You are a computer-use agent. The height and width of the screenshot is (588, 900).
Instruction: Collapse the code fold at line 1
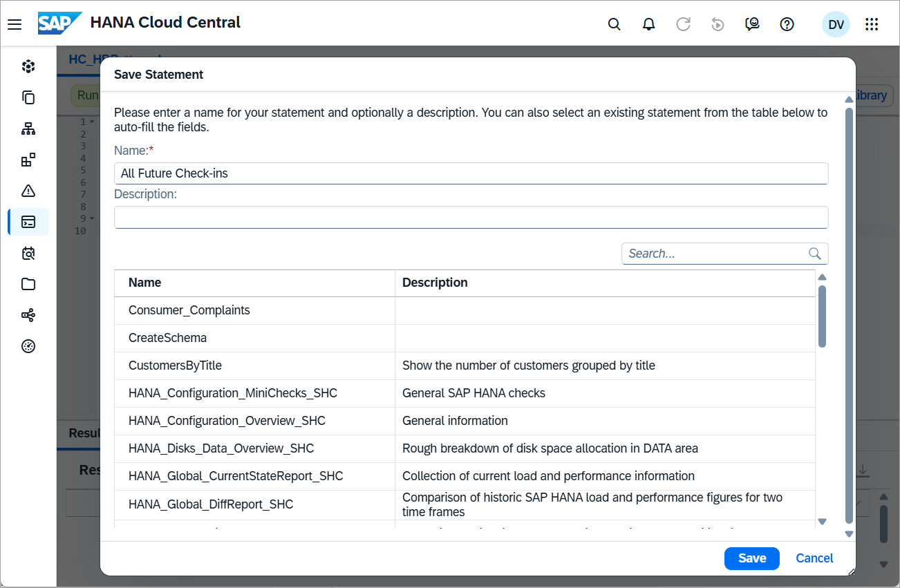click(92, 122)
